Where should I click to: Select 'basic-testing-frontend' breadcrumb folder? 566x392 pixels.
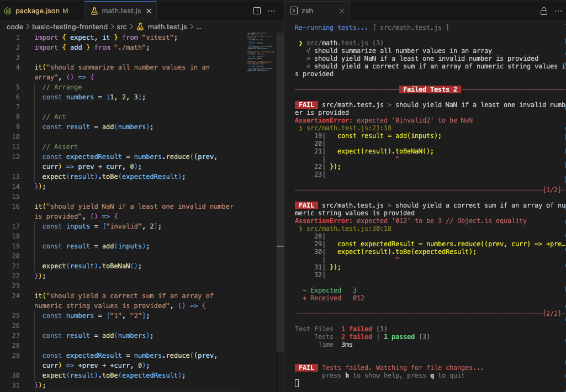pyautogui.click(x=70, y=27)
